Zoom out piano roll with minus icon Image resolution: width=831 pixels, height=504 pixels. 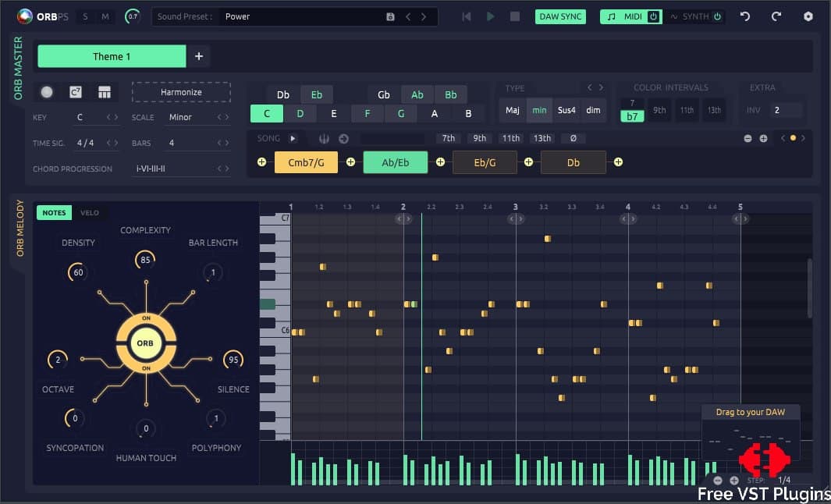718,480
